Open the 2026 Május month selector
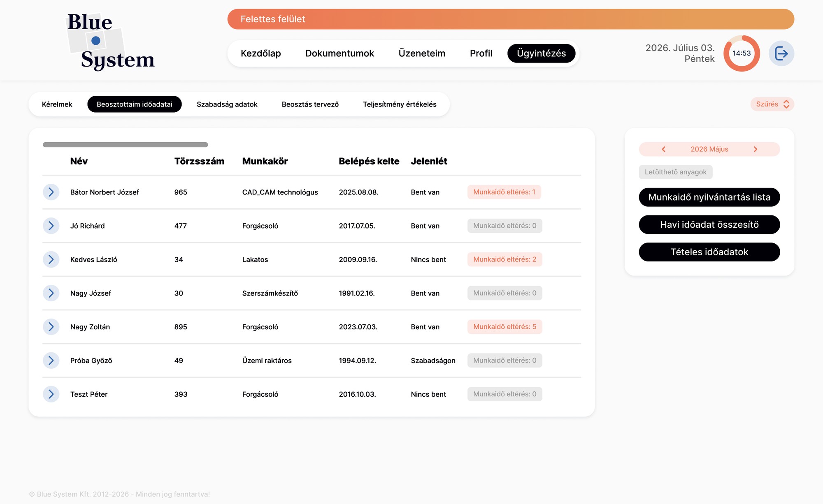823x504 pixels. coord(709,149)
